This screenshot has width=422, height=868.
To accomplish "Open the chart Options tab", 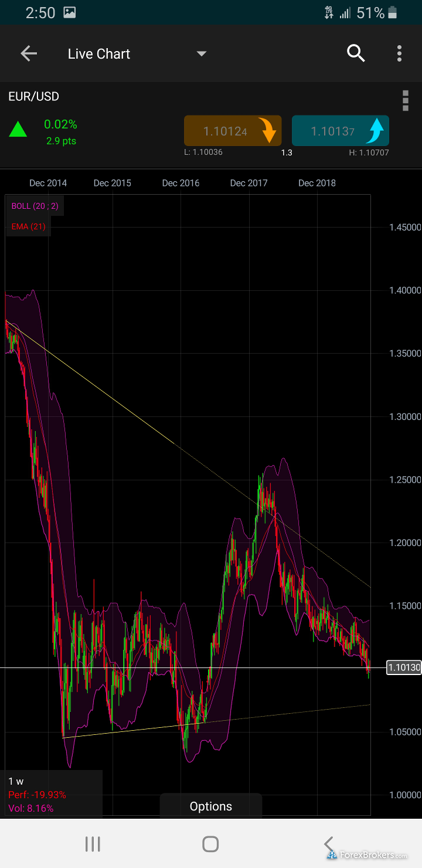I will click(210, 806).
